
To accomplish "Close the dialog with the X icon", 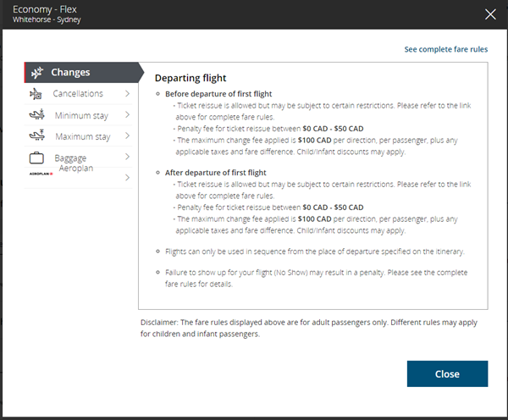I will [x=489, y=14].
